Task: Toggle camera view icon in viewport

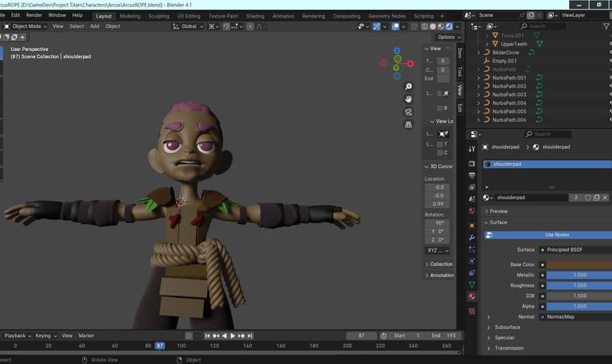Action: pos(408,112)
